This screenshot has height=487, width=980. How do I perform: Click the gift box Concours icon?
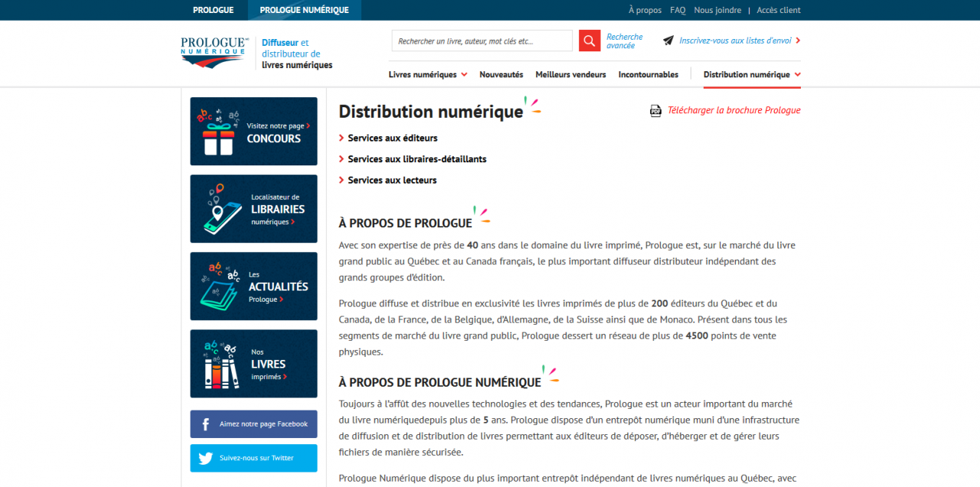217,131
